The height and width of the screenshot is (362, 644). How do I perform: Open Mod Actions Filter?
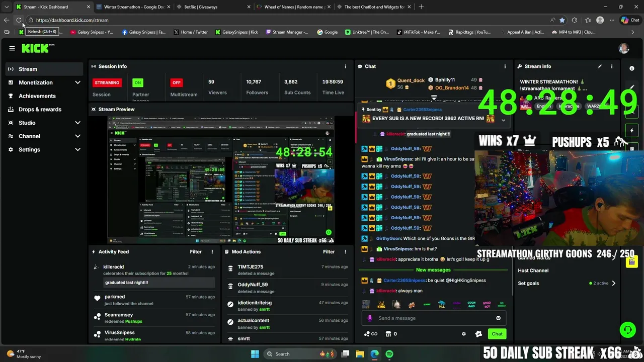tap(329, 252)
